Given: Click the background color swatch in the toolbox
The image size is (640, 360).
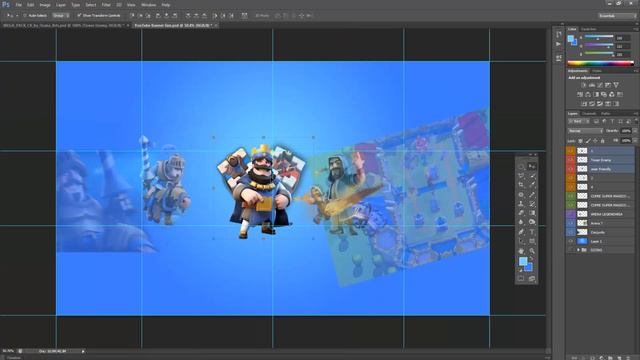Looking at the screenshot, I should point(529,268).
